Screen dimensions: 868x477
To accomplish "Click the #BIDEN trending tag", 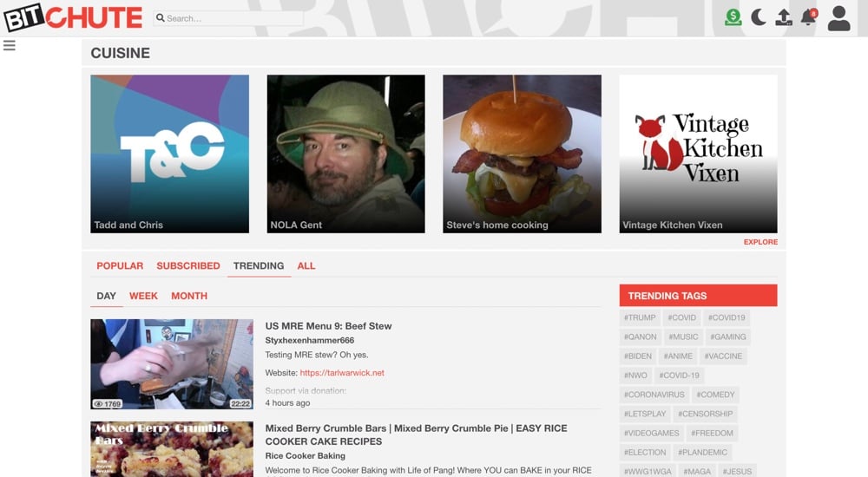I will click(638, 356).
